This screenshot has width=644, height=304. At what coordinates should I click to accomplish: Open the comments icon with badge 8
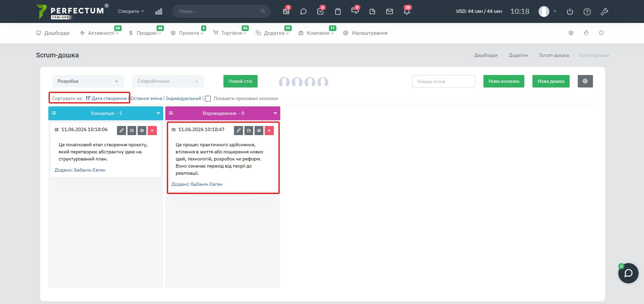click(355, 11)
